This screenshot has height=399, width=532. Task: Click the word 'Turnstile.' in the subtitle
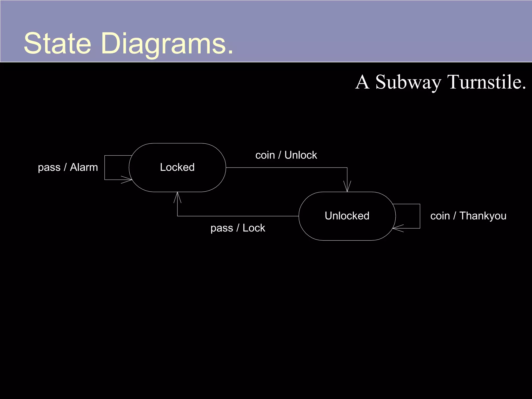(x=486, y=82)
